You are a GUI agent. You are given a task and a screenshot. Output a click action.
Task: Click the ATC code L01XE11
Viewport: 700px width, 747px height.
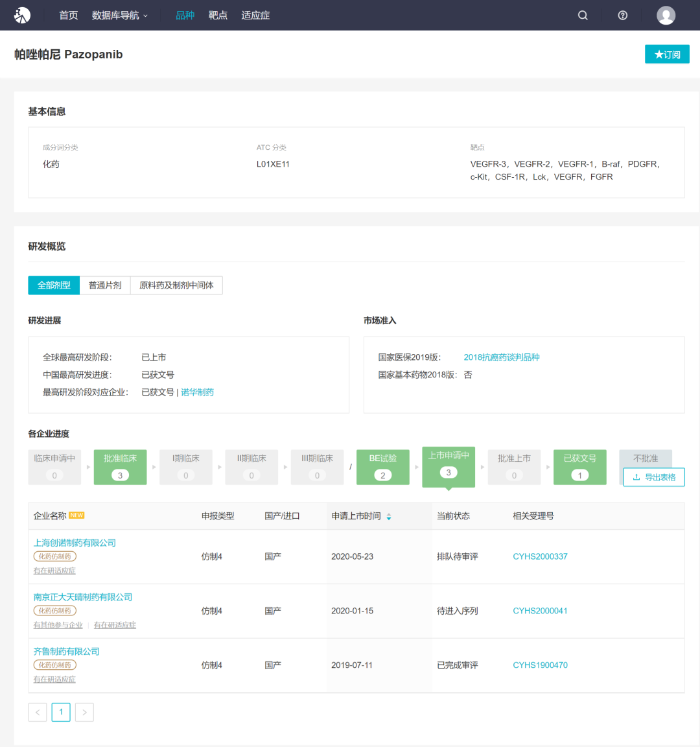point(273,164)
